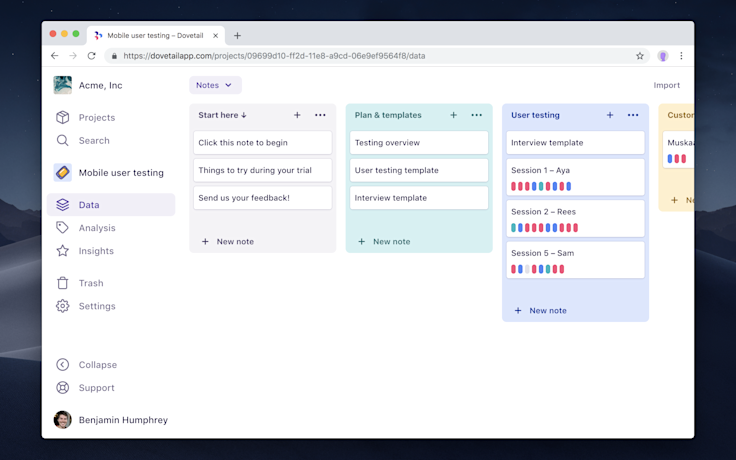Click the browser back arrow
This screenshot has width=736, height=460.
[x=54, y=56]
